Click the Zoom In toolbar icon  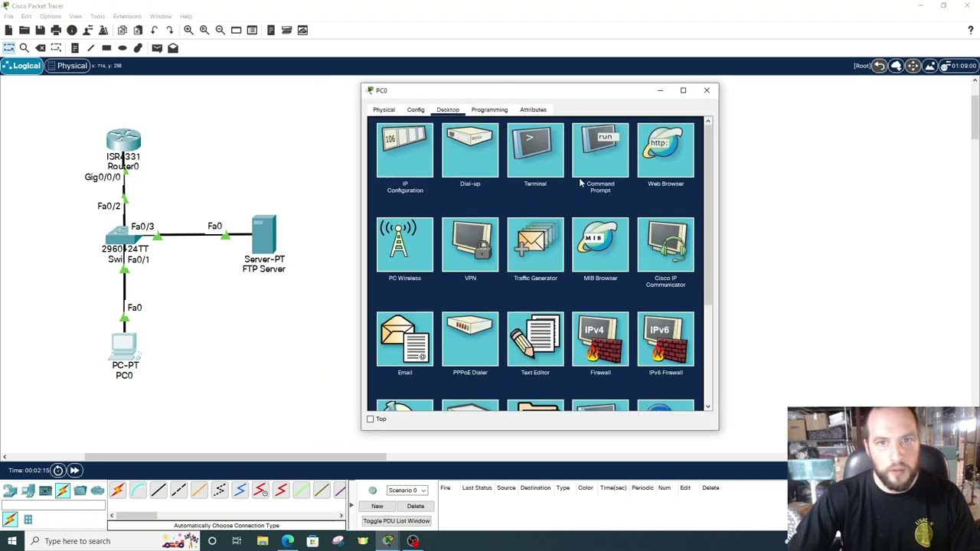(x=188, y=30)
